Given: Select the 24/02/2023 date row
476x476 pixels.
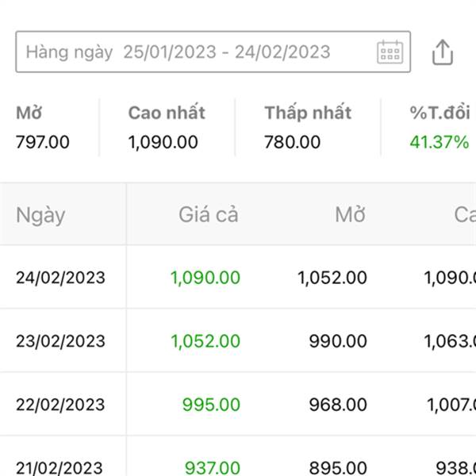Looking at the screenshot, I should pos(60,278).
